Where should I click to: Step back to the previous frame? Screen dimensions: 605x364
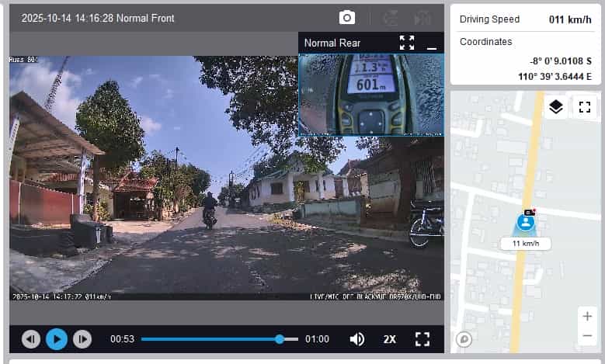click(x=31, y=339)
